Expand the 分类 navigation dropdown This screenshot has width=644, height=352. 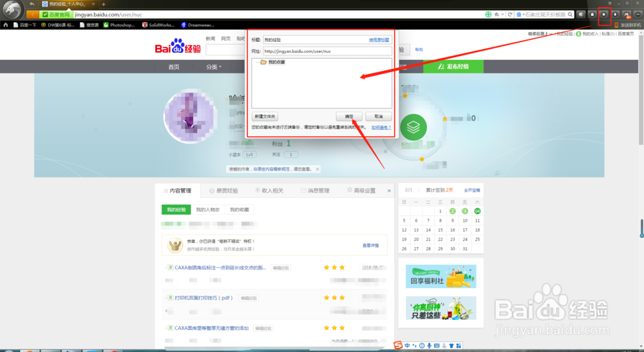pos(214,66)
